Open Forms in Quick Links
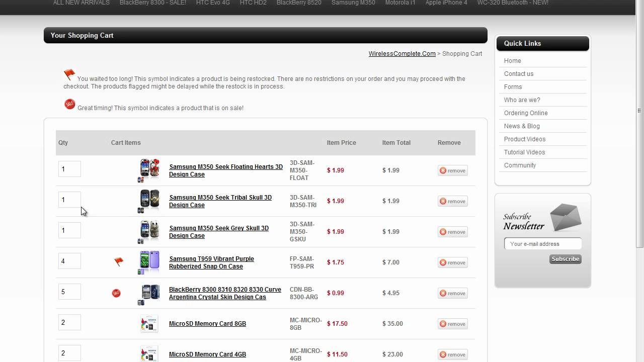The height and width of the screenshot is (362, 644). [513, 87]
